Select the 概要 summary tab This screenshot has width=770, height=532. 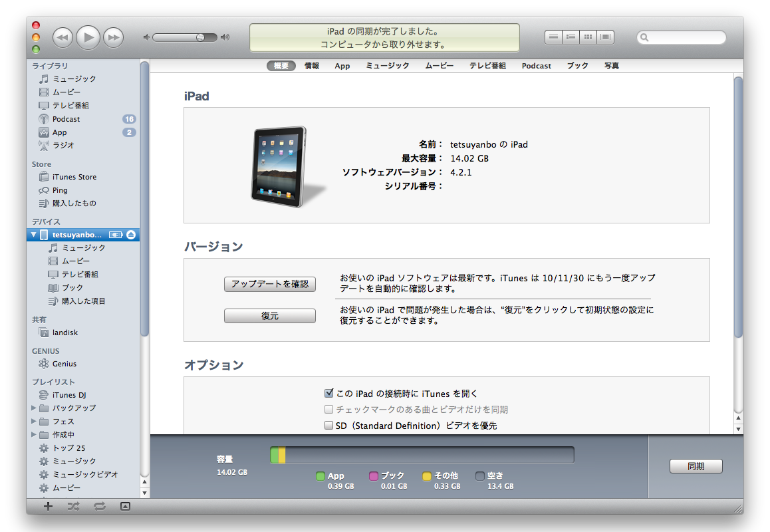(x=281, y=66)
